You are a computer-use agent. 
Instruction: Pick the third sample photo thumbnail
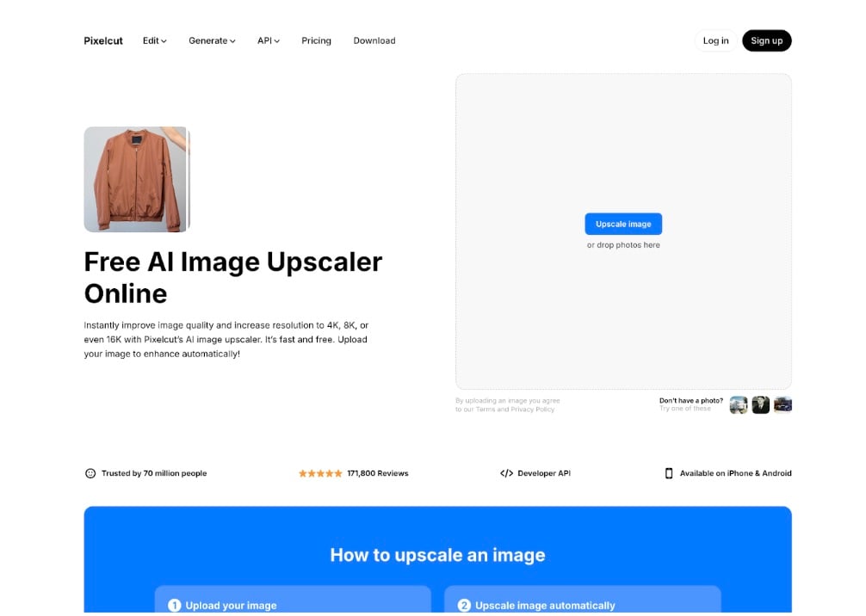[x=782, y=404]
